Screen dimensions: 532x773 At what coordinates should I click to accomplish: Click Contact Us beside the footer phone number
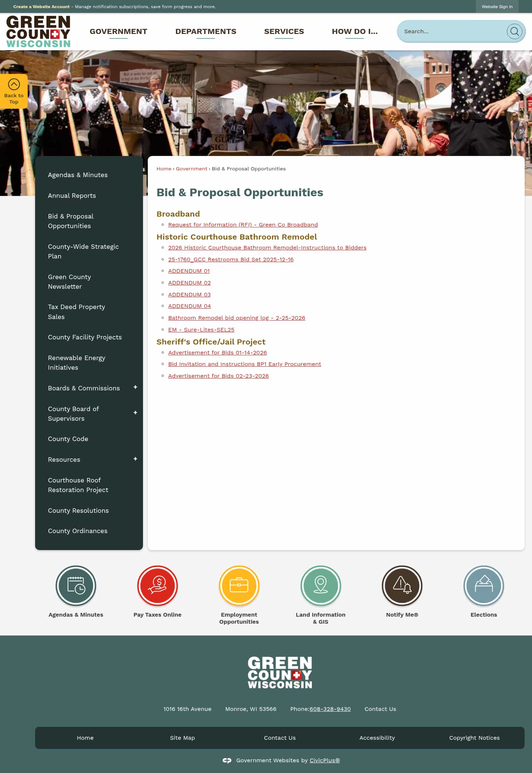(380, 709)
